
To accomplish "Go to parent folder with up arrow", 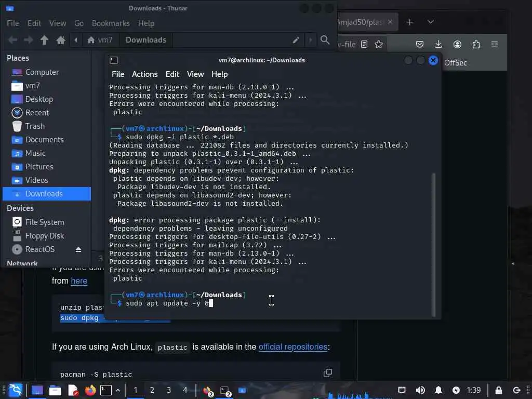I will coord(44,40).
